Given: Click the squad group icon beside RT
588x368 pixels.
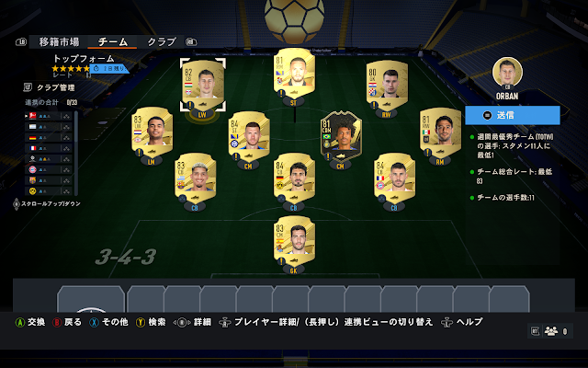Looking at the screenshot, I should coord(551,331).
